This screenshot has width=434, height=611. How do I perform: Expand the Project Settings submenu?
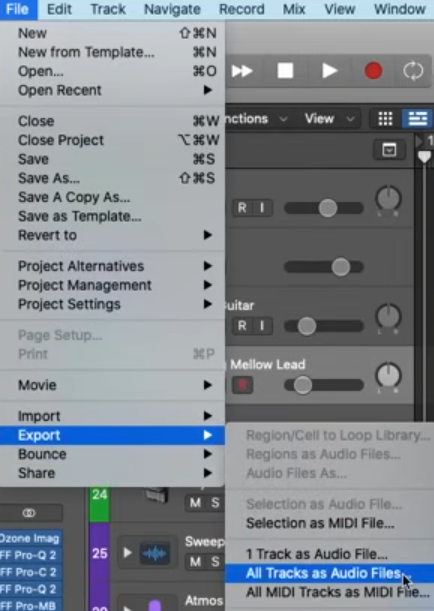(x=112, y=304)
